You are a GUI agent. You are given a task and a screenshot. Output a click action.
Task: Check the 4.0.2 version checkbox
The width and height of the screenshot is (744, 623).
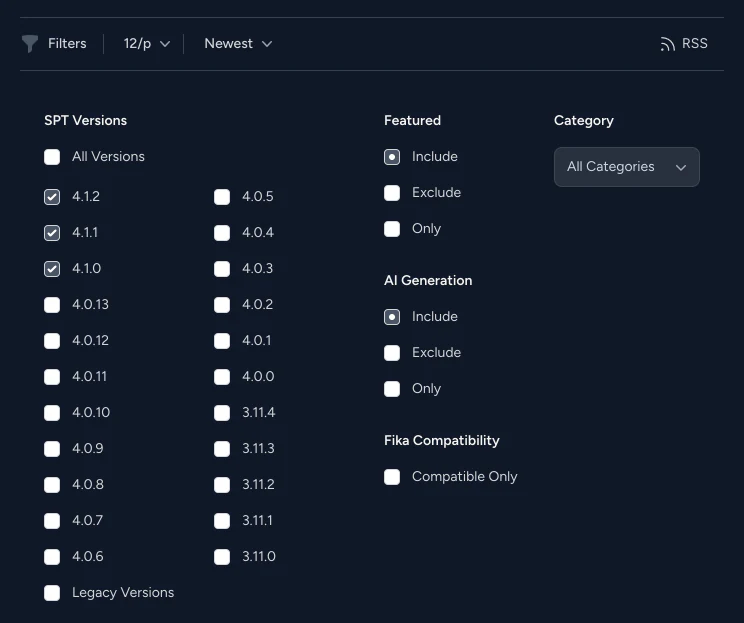coord(222,305)
